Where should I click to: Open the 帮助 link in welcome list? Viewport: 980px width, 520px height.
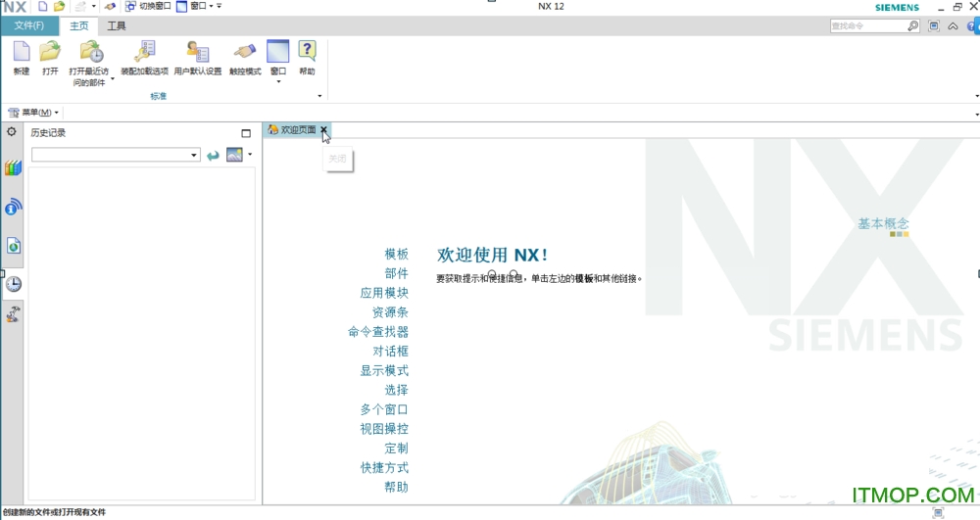[396, 487]
